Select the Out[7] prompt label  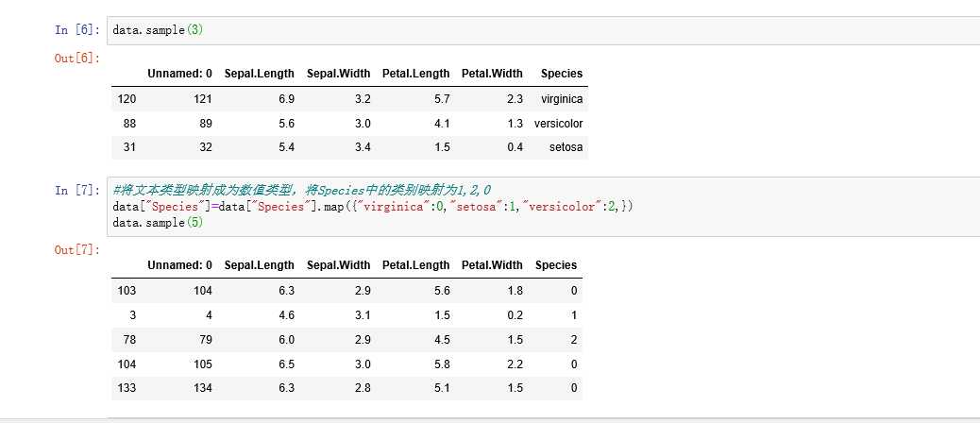click(x=77, y=250)
